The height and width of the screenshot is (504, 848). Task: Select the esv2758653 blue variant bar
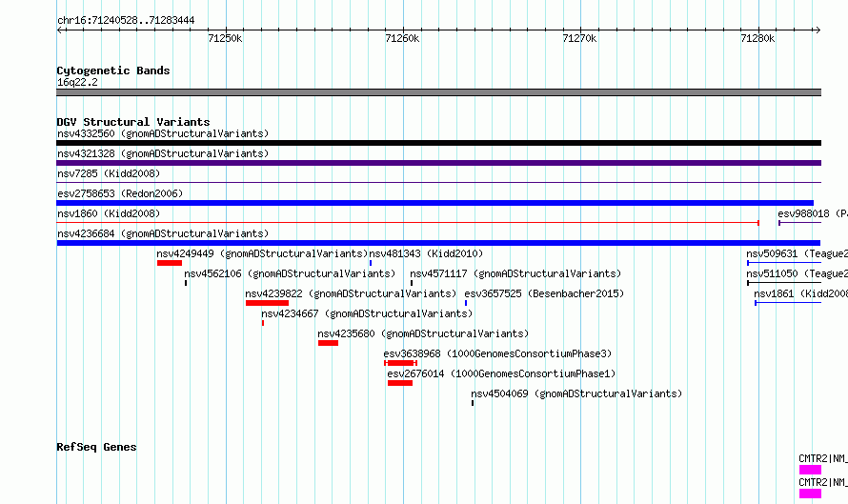pyautogui.click(x=434, y=203)
